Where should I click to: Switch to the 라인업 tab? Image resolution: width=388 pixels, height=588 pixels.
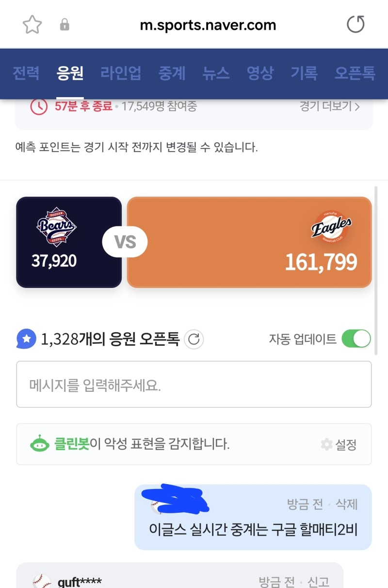(x=121, y=73)
